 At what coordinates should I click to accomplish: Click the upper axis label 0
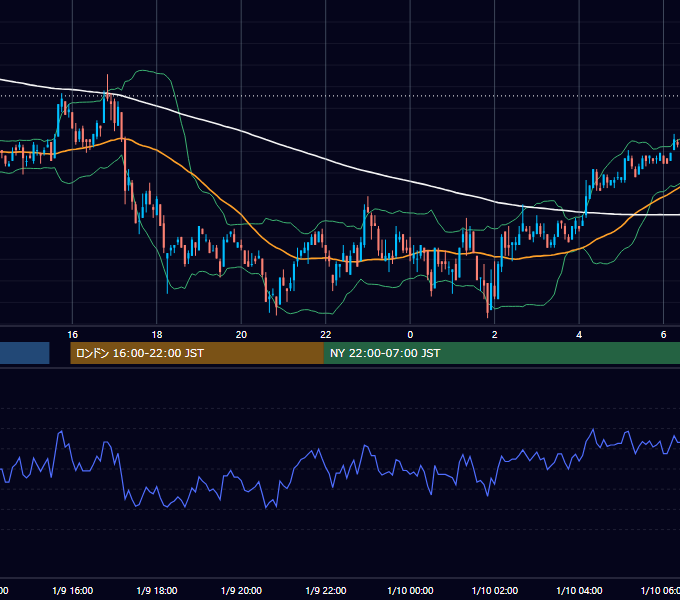(410, 334)
